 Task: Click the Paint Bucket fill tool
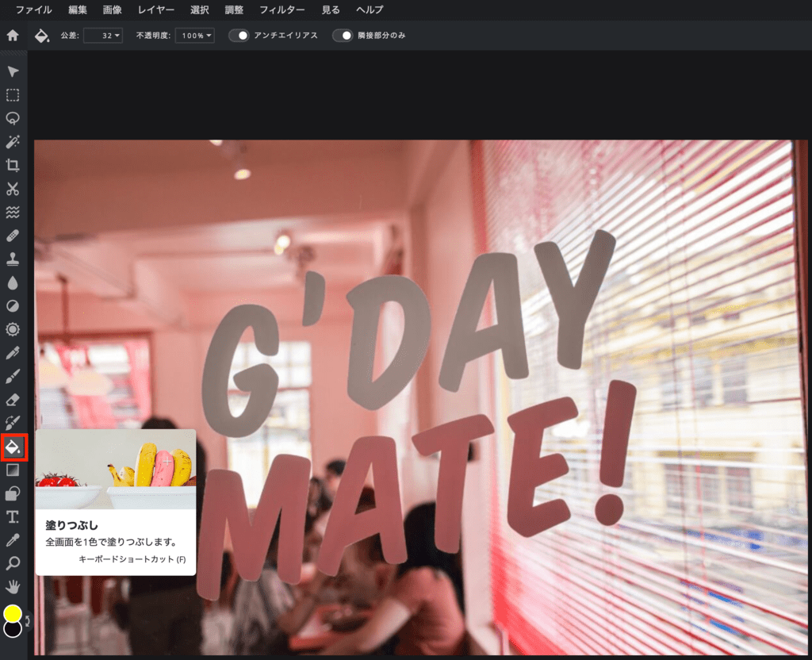click(x=14, y=447)
